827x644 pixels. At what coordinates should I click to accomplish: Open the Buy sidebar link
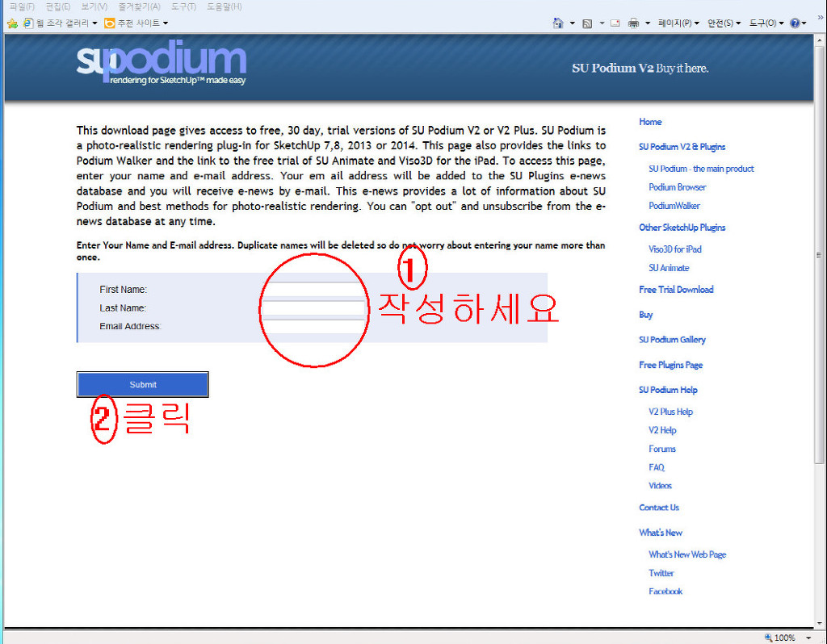click(645, 315)
